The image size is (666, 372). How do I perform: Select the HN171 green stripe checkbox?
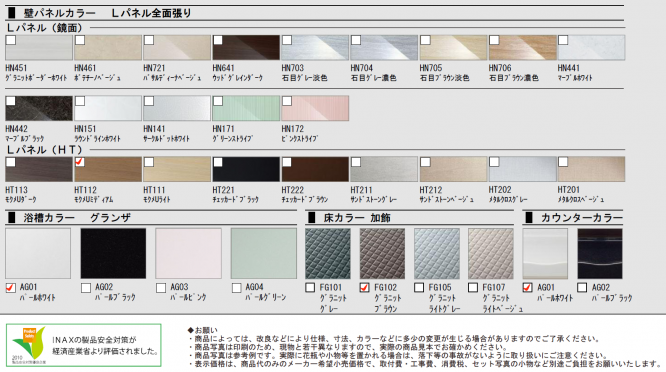pyautogui.click(x=218, y=101)
